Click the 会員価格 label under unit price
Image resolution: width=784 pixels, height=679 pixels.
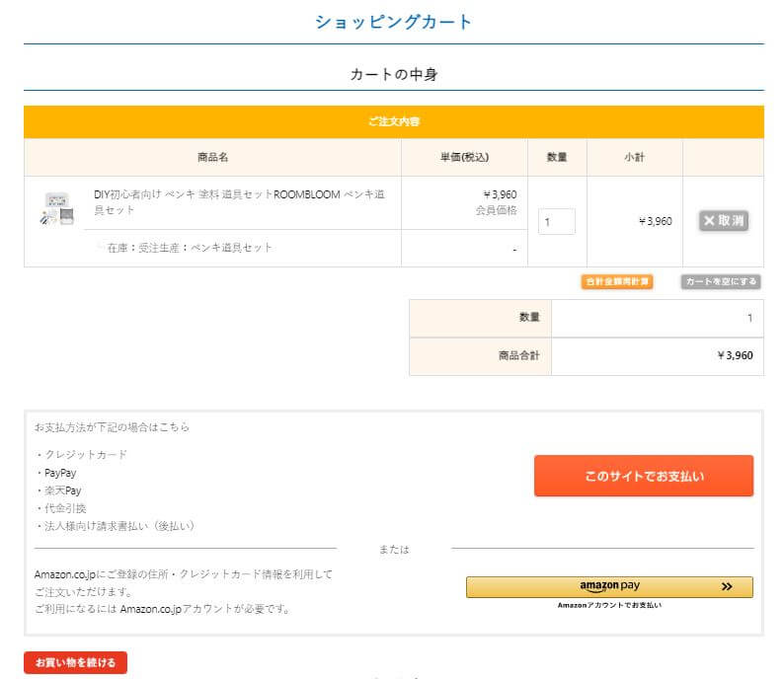(x=496, y=210)
